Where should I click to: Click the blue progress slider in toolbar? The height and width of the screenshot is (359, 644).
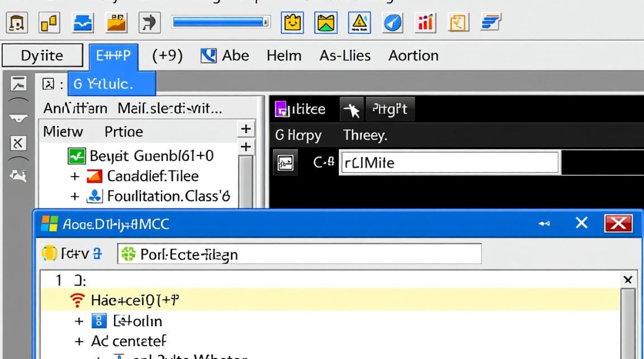220,22
